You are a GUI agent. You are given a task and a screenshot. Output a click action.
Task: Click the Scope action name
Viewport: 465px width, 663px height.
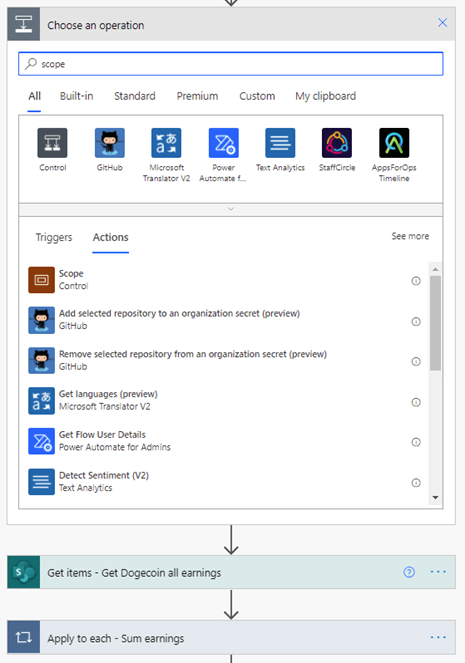pos(71,274)
